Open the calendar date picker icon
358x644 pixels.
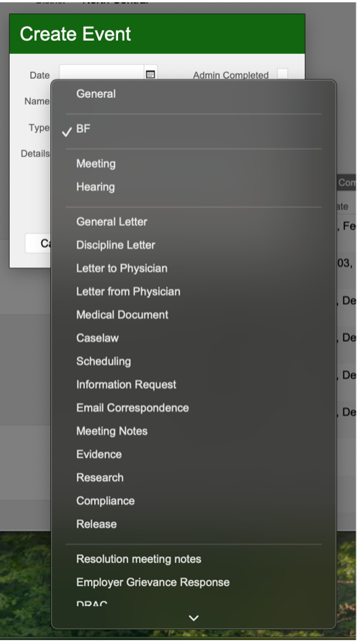pos(150,74)
